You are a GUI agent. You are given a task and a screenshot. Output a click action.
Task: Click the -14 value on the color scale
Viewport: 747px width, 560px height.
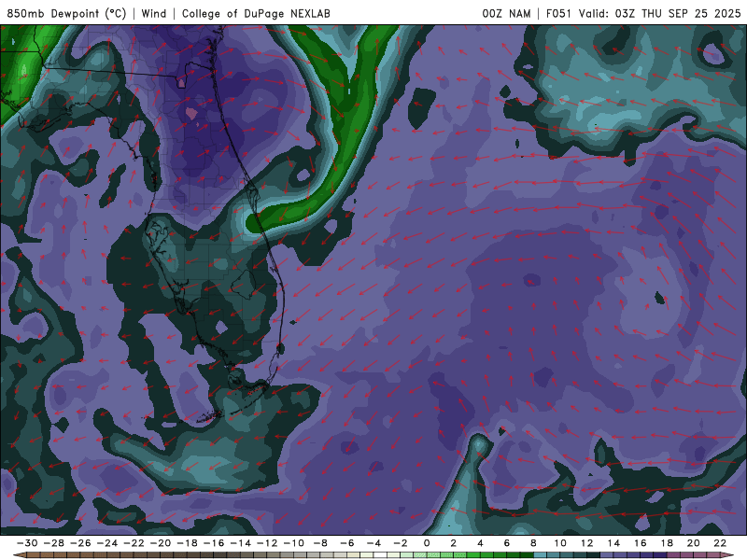pyautogui.click(x=241, y=543)
